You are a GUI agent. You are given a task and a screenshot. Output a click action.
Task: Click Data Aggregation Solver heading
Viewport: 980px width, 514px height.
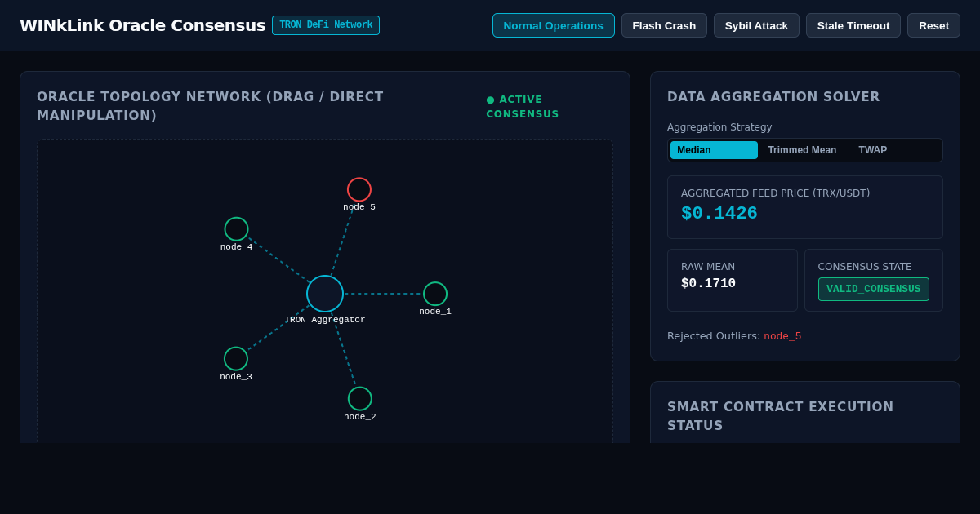click(773, 97)
